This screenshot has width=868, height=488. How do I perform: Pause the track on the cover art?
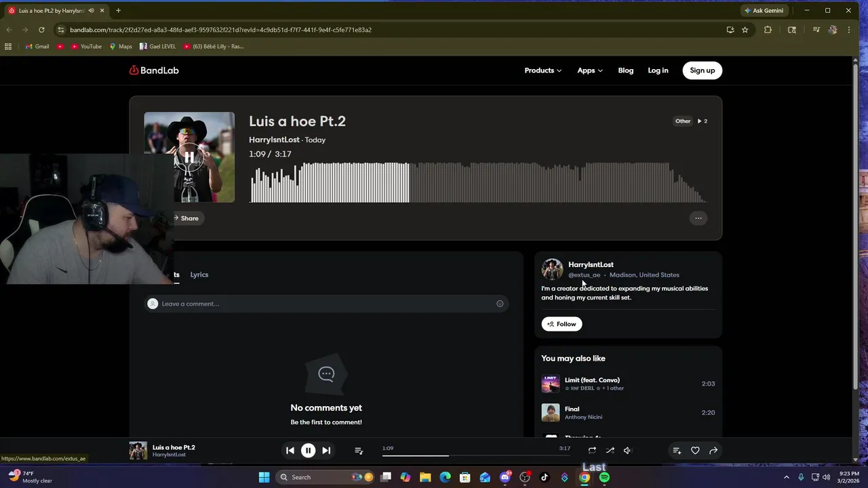(189, 157)
